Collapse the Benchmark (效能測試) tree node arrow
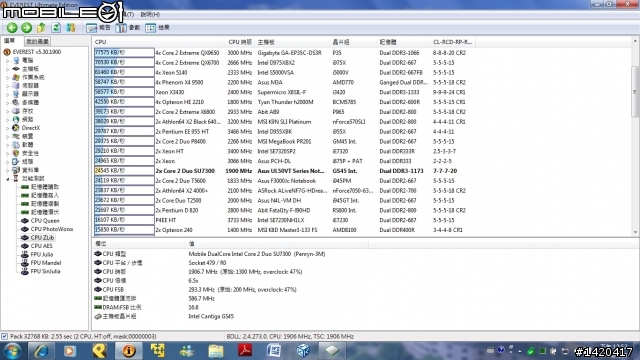Viewport: 640px width, 360px height. pos(7,179)
